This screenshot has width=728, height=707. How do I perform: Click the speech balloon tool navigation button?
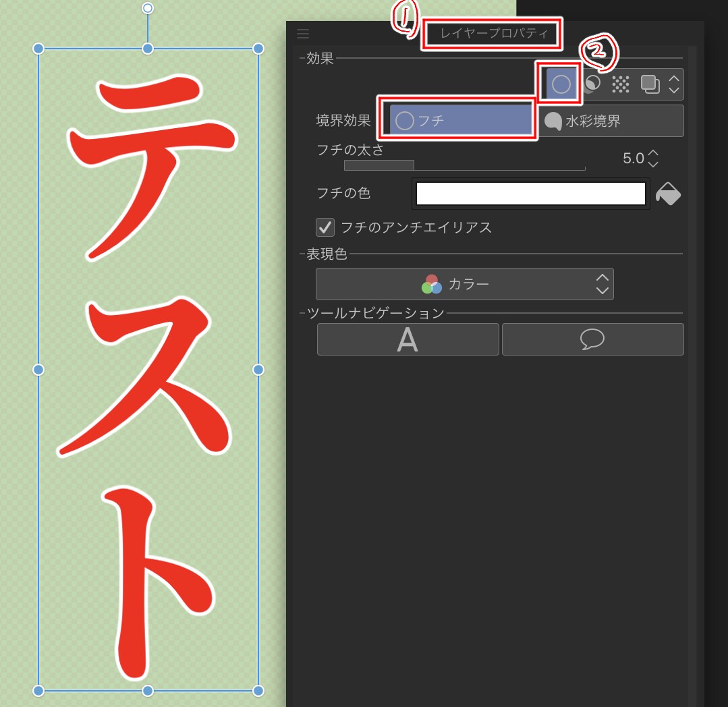click(592, 339)
